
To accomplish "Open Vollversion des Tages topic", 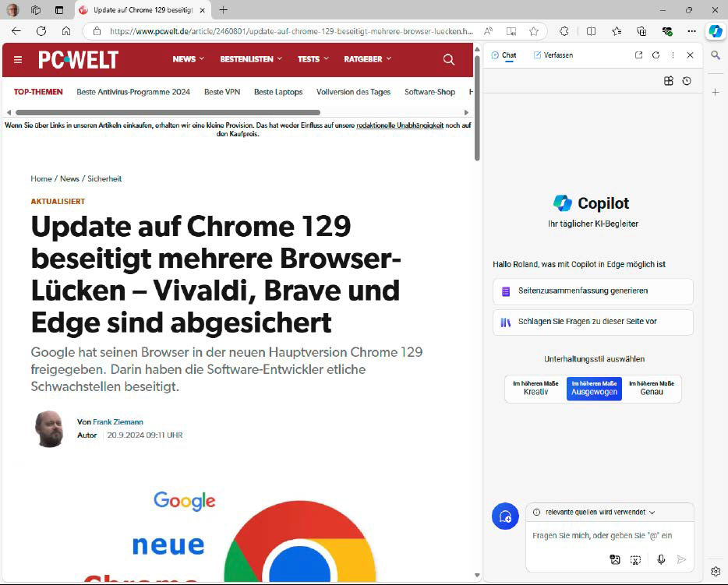I will [353, 92].
